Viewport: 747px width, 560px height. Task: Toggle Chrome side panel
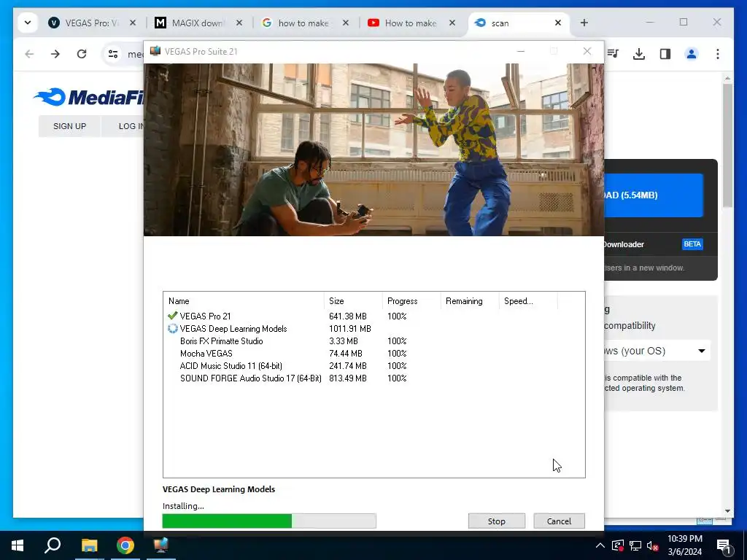(x=665, y=54)
